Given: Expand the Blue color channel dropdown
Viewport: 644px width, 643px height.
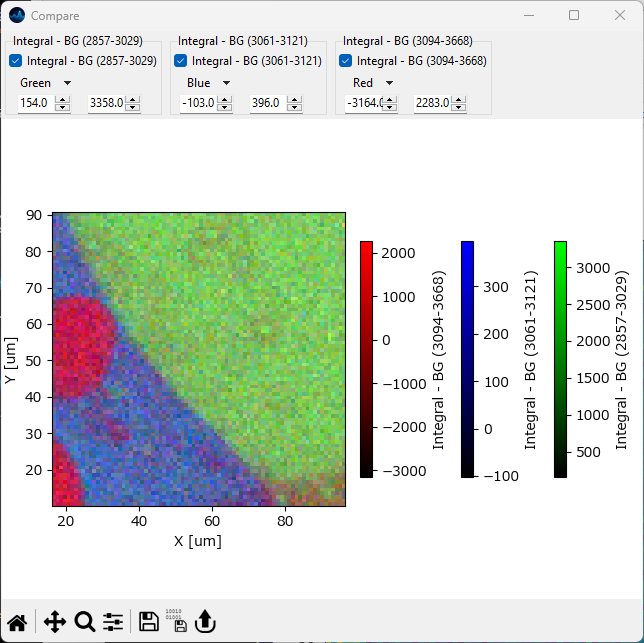Looking at the screenshot, I should 208,83.
